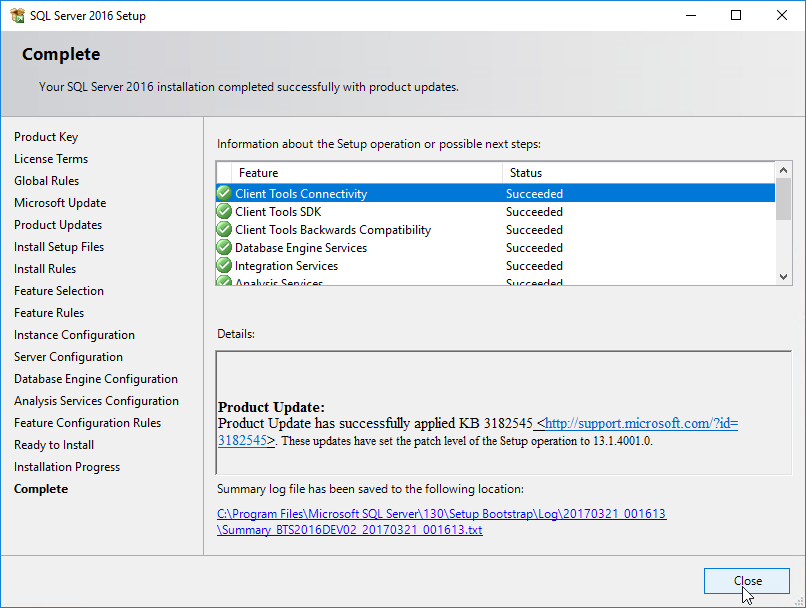Click the Instance Configuration step in sidebar
Image resolution: width=806 pixels, height=608 pixels.
(x=75, y=335)
